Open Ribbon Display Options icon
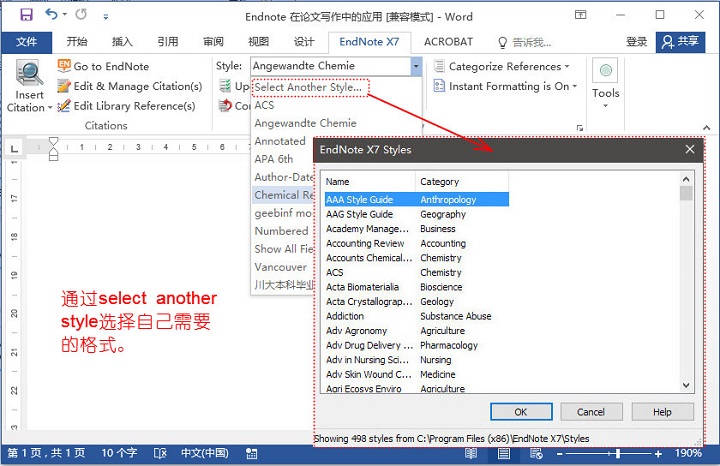This screenshot has height=466, width=720. coord(580,15)
